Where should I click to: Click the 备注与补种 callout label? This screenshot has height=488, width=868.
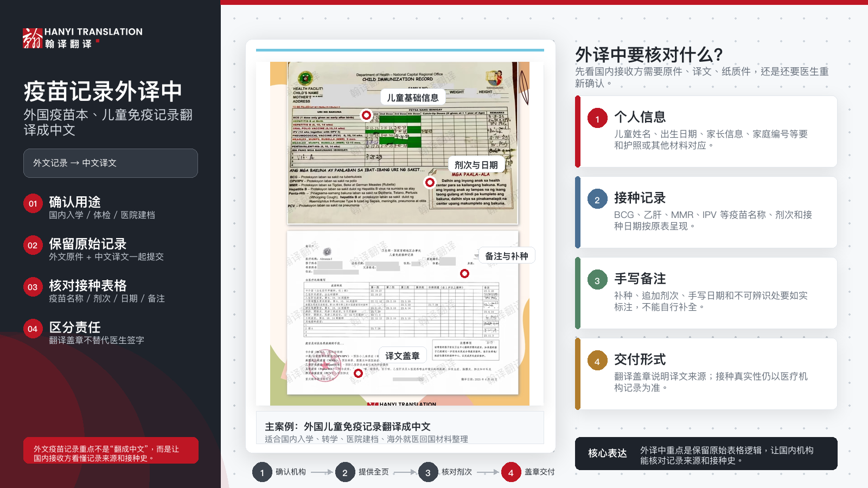(507, 256)
